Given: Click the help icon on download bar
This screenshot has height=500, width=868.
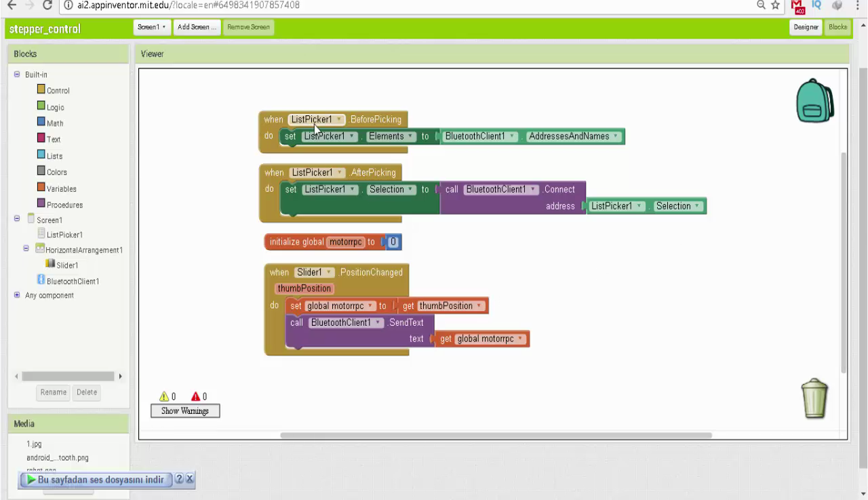Looking at the screenshot, I should pyautogui.click(x=179, y=479).
